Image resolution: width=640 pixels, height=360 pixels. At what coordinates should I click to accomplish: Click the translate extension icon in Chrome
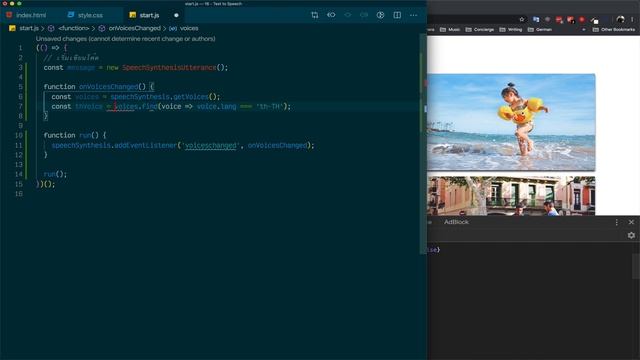pyautogui.click(x=536, y=19)
